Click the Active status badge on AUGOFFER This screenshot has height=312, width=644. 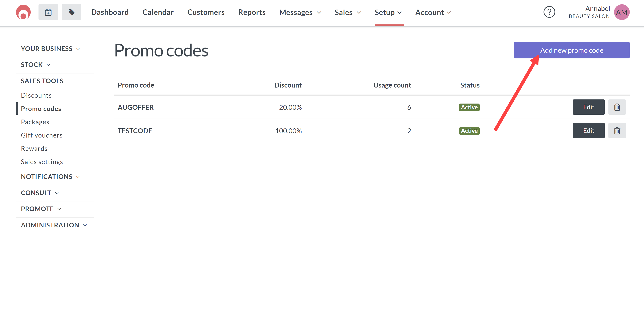pyautogui.click(x=469, y=107)
